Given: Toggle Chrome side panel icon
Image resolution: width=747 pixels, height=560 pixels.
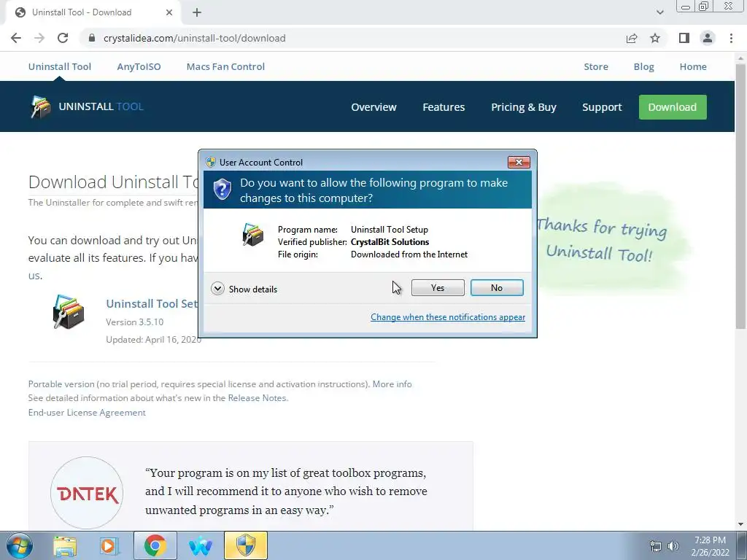Looking at the screenshot, I should point(684,38).
